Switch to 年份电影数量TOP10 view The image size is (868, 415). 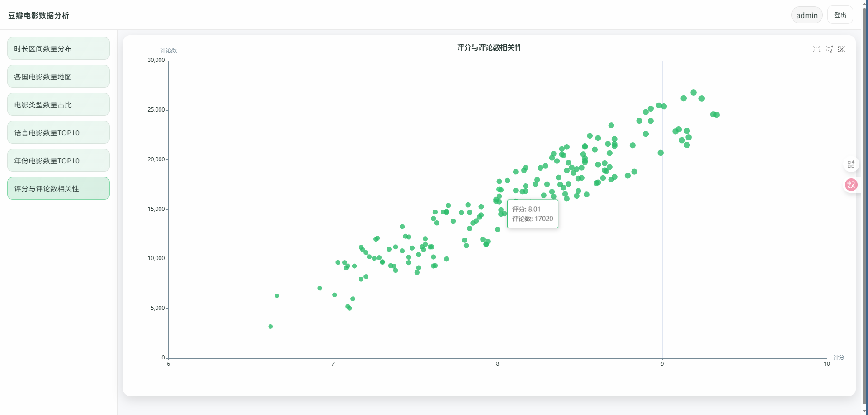click(58, 161)
